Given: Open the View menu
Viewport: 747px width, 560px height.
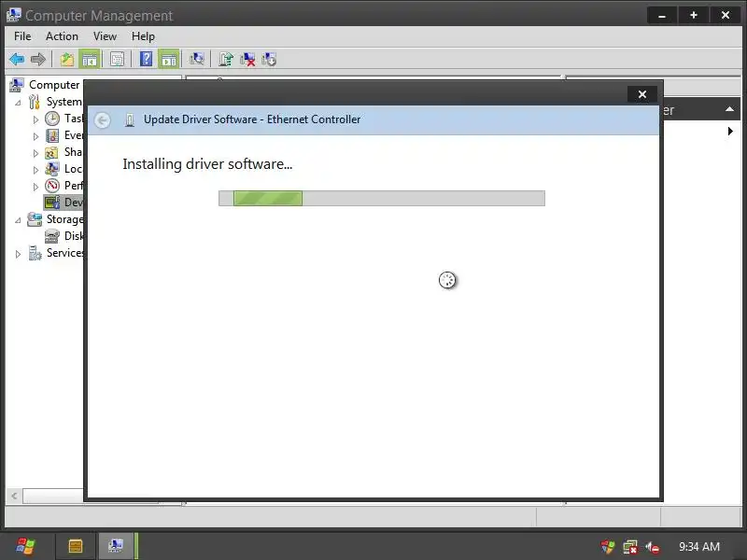Looking at the screenshot, I should pos(105,36).
